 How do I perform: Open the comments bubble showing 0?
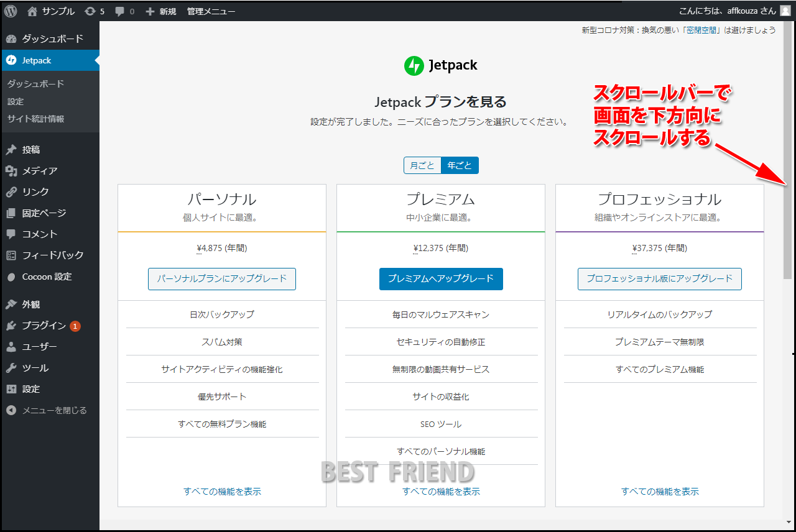[x=124, y=11]
